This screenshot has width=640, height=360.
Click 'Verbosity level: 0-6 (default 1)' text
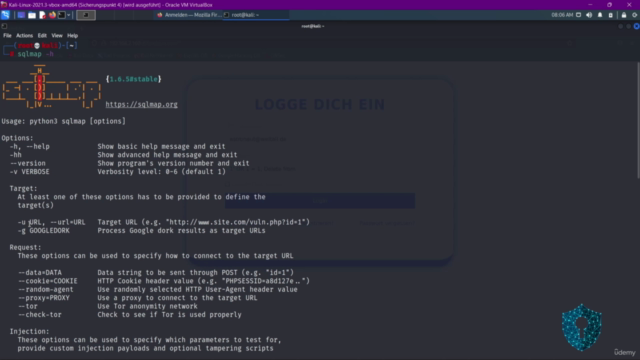point(161,172)
